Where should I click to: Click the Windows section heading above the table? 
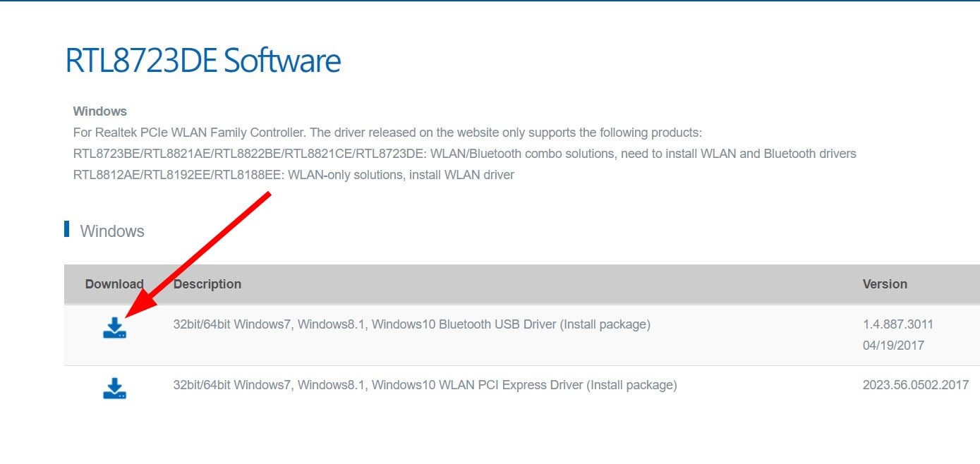click(112, 231)
